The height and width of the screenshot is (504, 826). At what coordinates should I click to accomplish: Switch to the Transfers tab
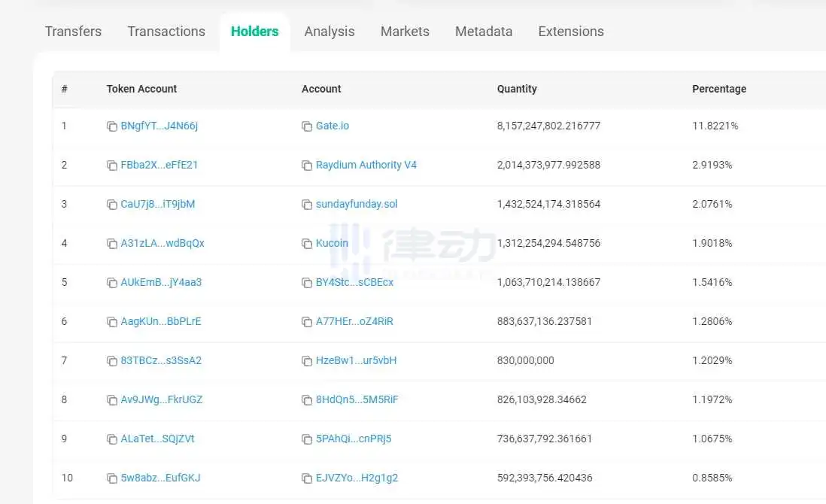pyautogui.click(x=73, y=32)
